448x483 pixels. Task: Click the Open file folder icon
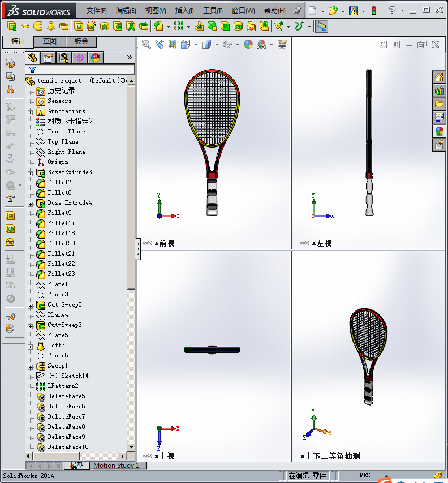pyautogui.click(x=333, y=11)
